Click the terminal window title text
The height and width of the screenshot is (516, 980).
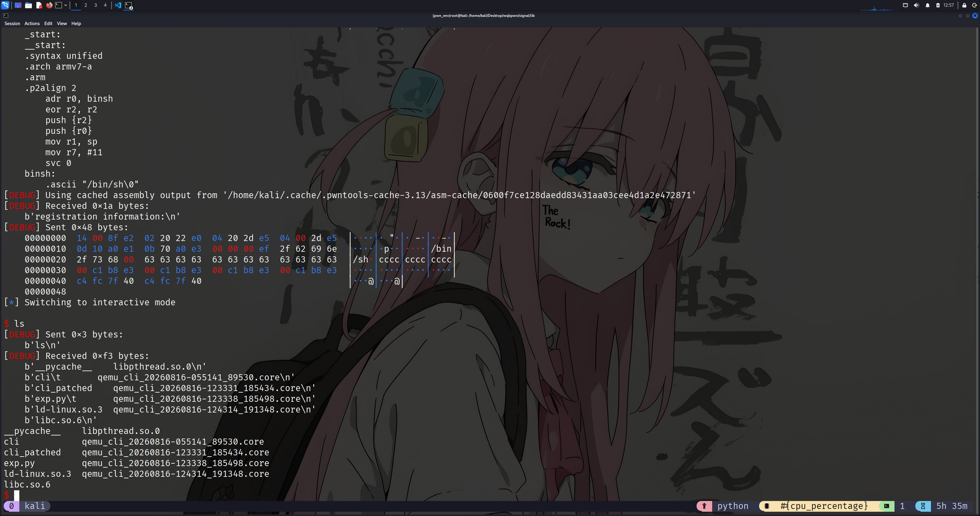483,16
